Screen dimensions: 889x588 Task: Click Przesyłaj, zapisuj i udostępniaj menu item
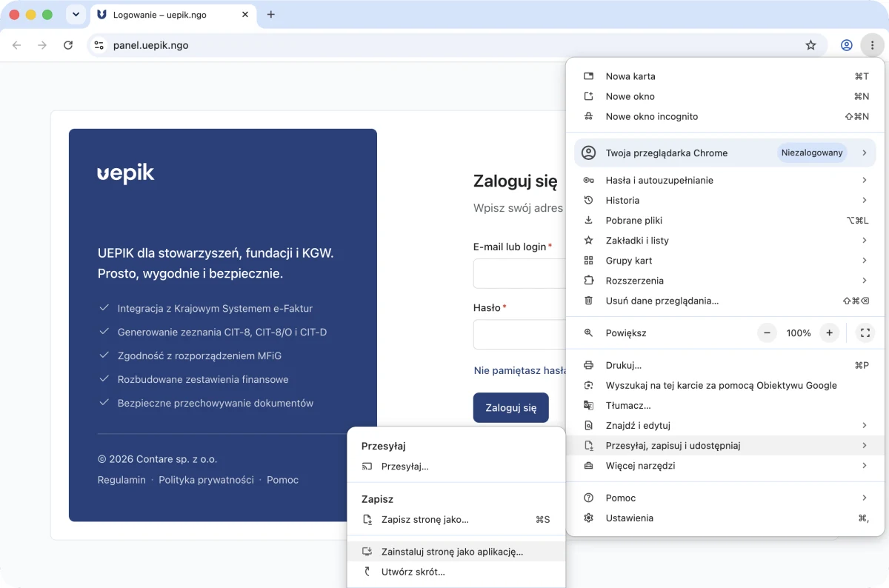click(x=726, y=445)
